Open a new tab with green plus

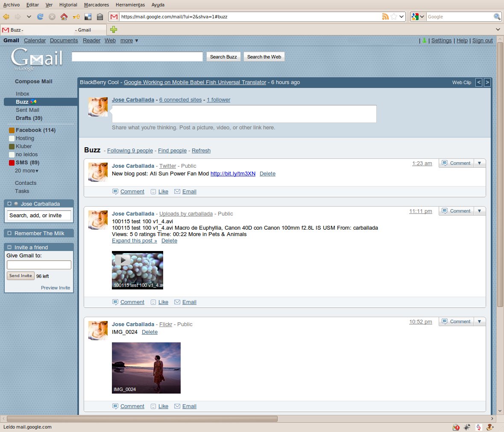click(x=114, y=29)
